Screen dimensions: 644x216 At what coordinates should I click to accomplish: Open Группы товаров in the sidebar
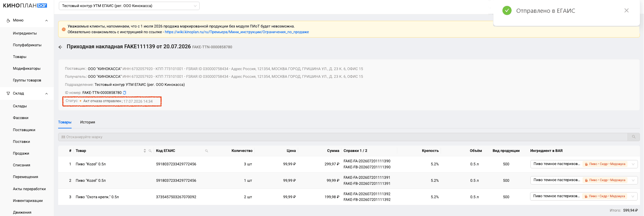27,80
